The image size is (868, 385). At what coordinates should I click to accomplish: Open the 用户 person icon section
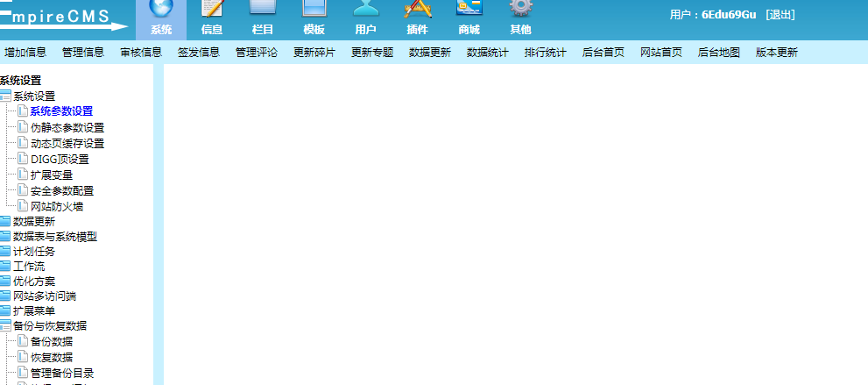click(366, 19)
